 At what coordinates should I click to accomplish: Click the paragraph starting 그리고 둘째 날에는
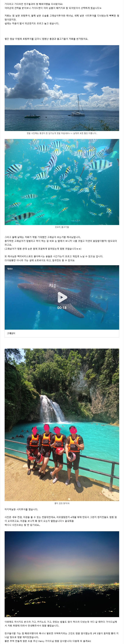61,243
